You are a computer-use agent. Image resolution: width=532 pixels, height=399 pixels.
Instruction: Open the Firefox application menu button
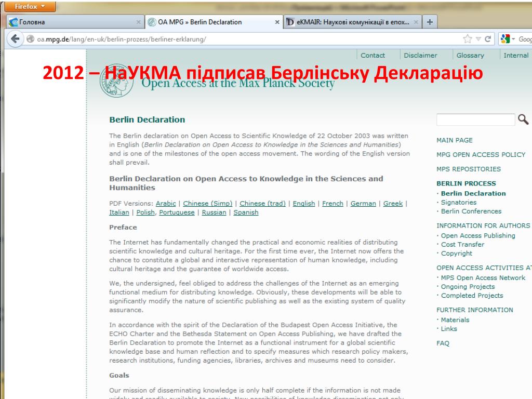[x=30, y=6]
